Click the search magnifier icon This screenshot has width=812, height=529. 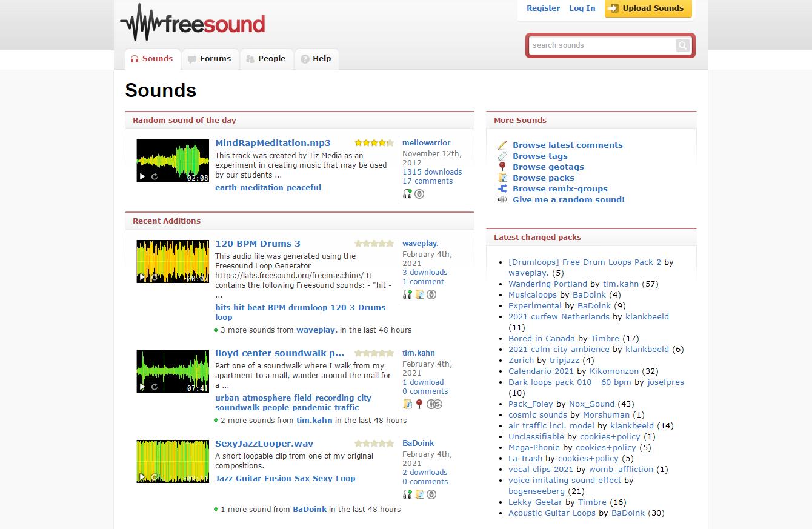pyautogui.click(x=682, y=45)
